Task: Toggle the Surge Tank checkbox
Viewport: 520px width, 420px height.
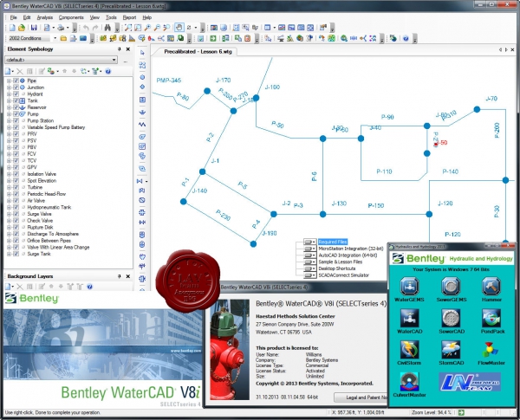Action: (16, 254)
